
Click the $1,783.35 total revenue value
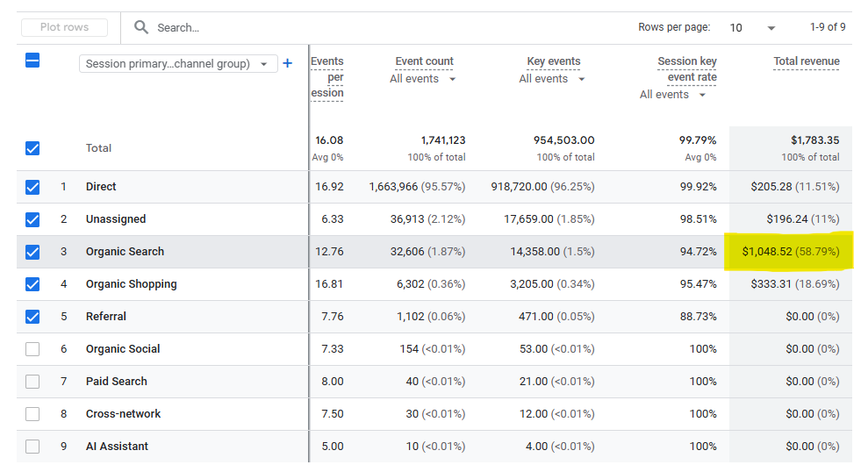pyautogui.click(x=814, y=140)
